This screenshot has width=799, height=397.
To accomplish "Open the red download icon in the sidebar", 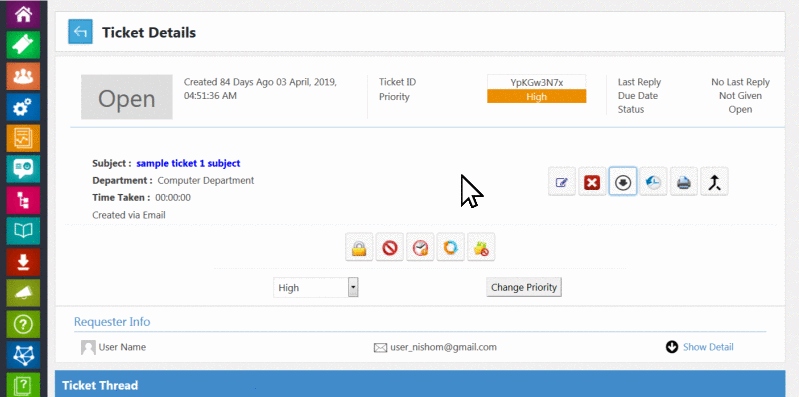I will 23,262.
